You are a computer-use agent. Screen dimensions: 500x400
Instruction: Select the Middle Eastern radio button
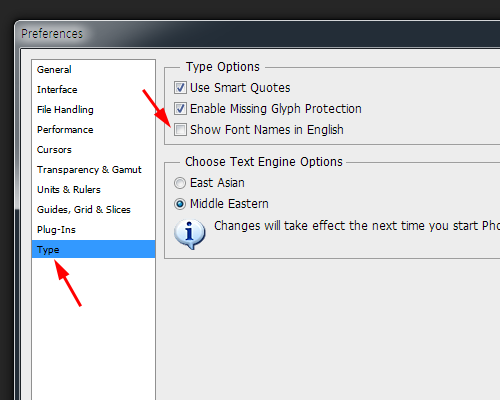pos(180,204)
